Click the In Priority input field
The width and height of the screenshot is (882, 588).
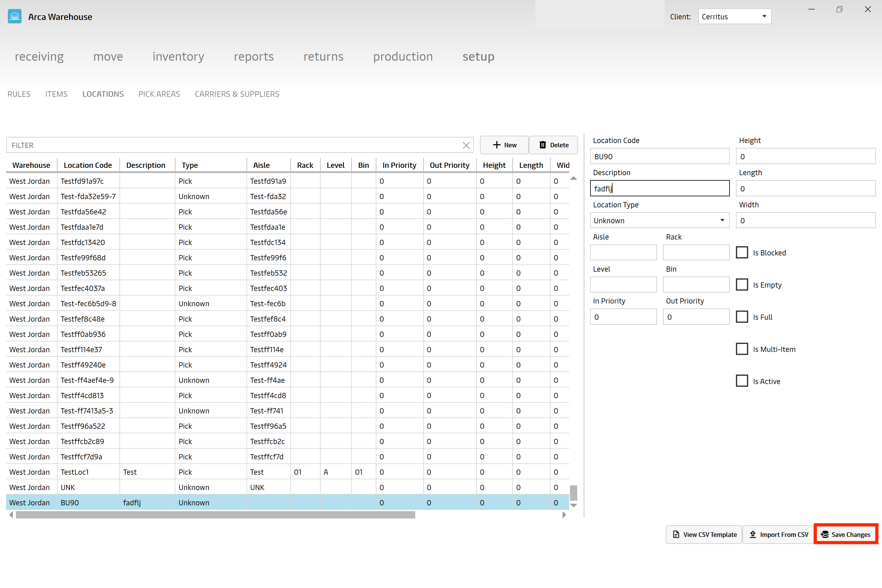pyautogui.click(x=623, y=317)
